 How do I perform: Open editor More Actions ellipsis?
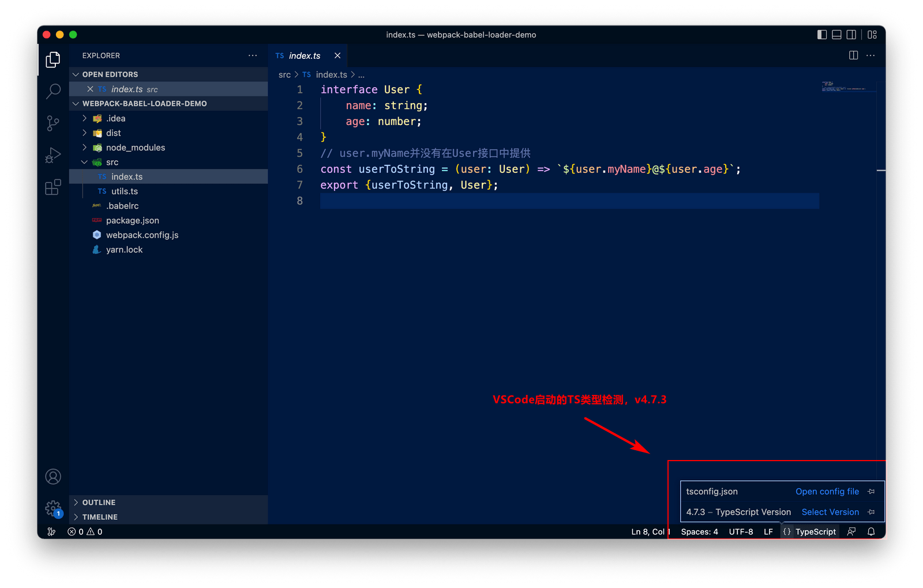[x=871, y=55]
